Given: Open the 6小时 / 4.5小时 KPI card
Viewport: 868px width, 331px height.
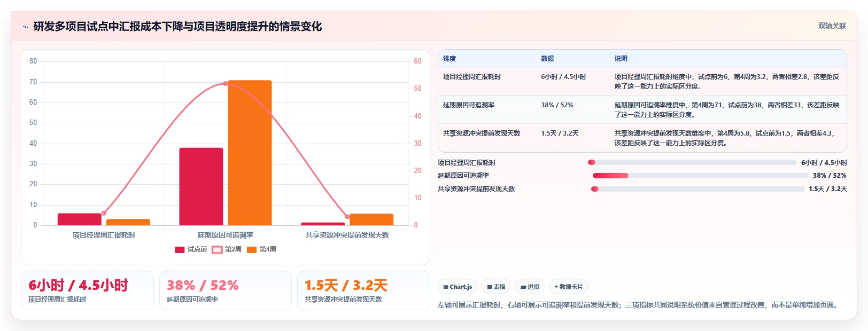Looking at the screenshot, I should point(87,290).
